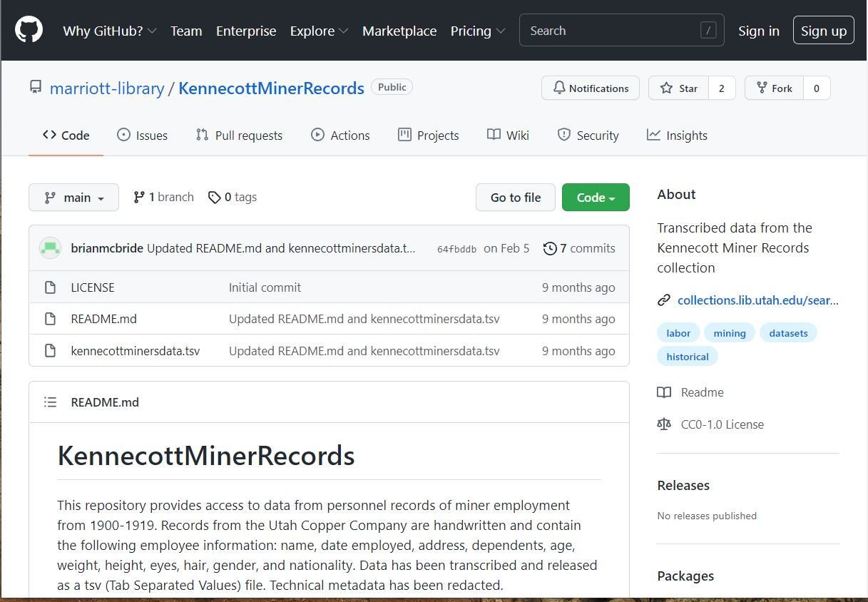868x602 pixels.
Task: Click the README.md header filename
Action: [105, 402]
